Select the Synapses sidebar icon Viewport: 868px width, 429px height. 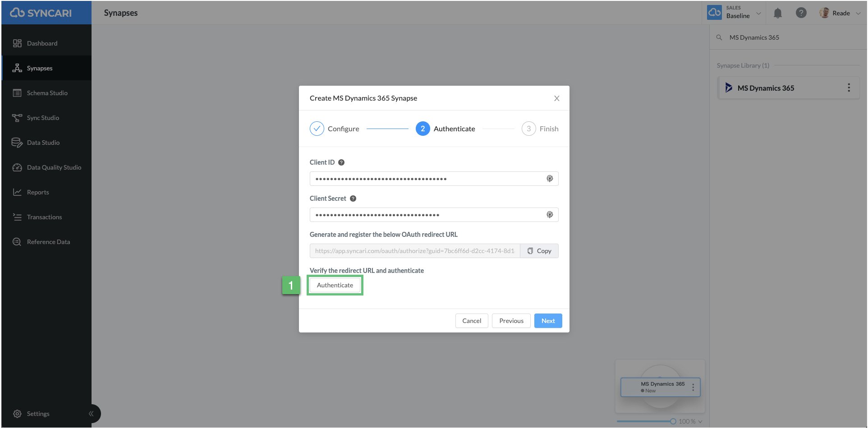(x=17, y=68)
